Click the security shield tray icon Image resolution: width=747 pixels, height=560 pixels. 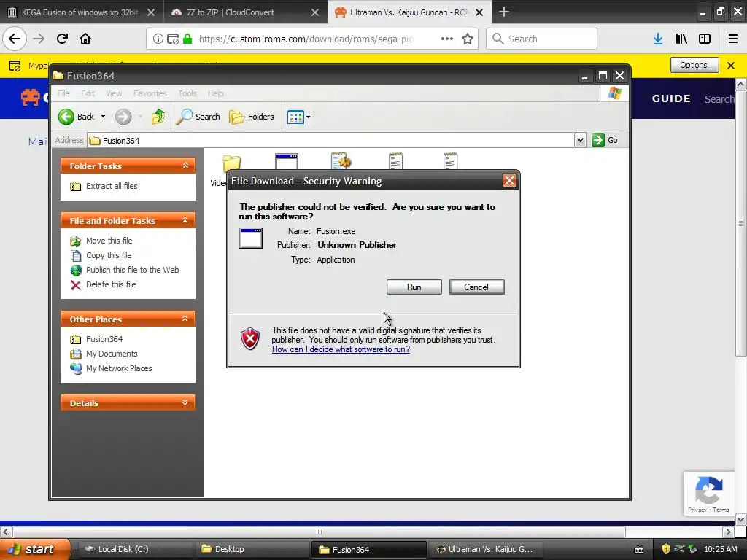pyautogui.click(x=666, y=549)
